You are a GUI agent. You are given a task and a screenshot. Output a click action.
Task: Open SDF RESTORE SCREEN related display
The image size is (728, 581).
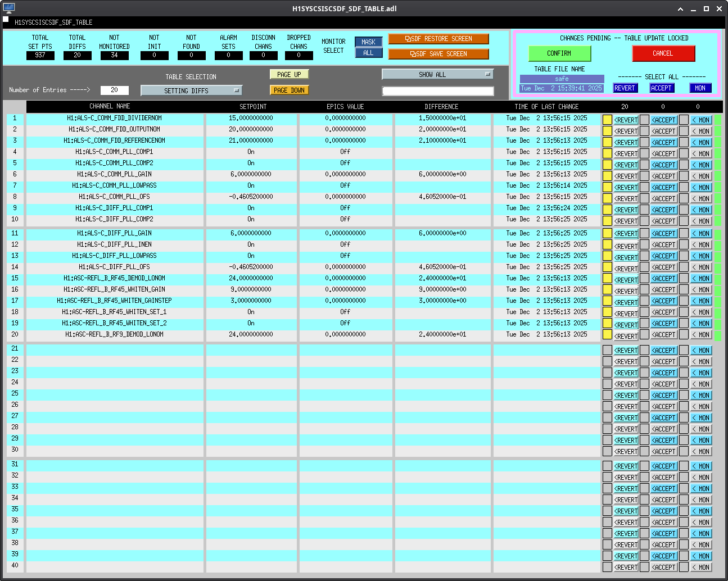tap(438, 39)
